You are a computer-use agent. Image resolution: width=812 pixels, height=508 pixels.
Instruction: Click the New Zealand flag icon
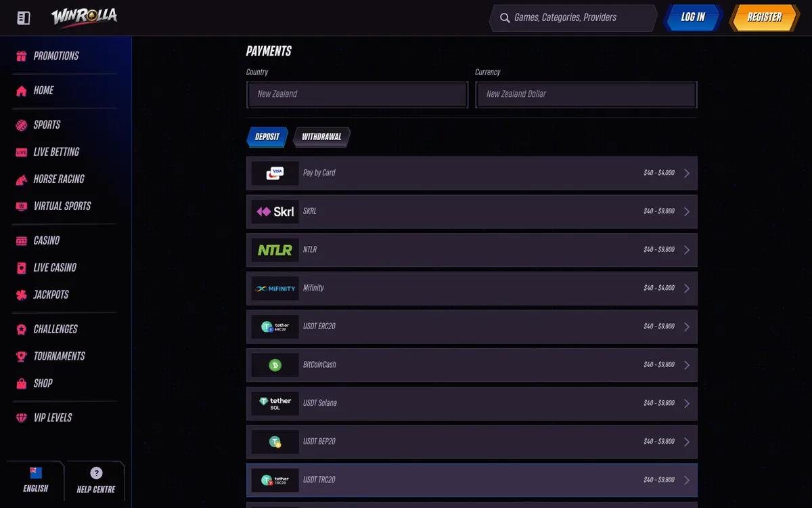(x=36, y=473)
